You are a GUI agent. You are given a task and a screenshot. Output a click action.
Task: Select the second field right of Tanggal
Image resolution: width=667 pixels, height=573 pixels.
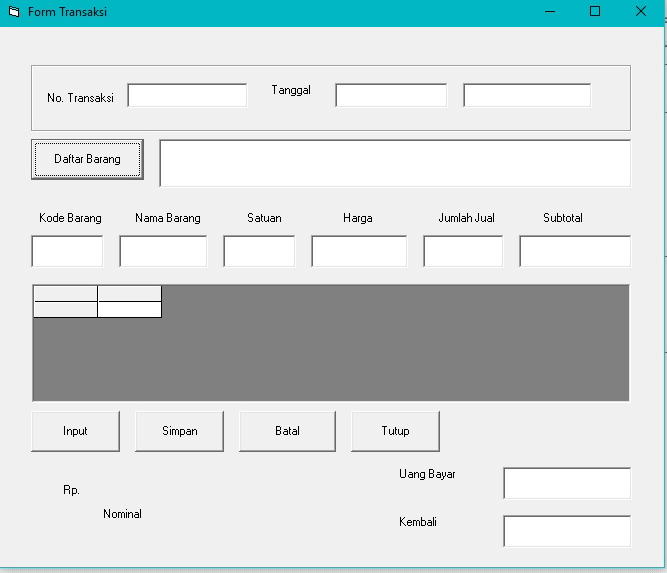tap(527, 96)
